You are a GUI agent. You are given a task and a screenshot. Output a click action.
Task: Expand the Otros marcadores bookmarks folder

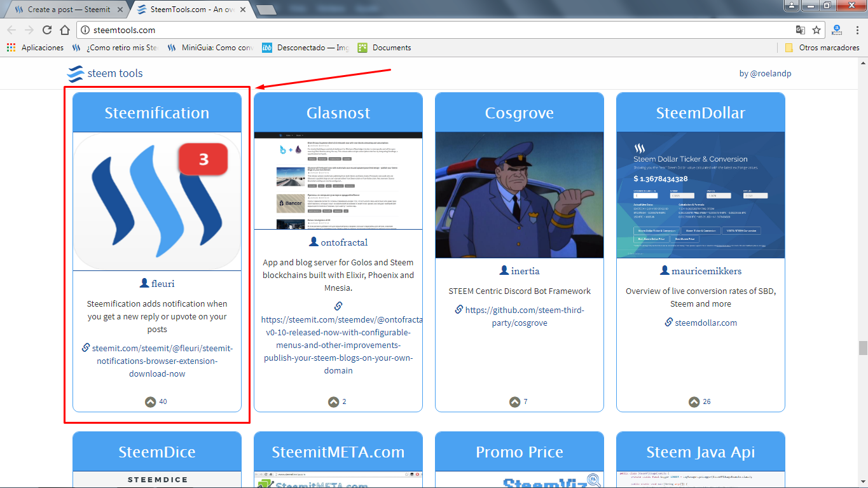(x=822, y=48)
